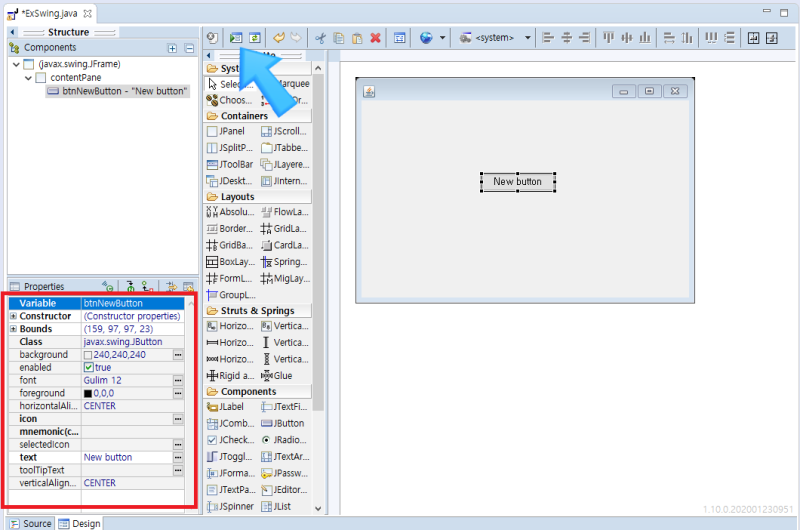The width and height of the screenshot is (800, 530).
Task: Click the Undo arrow icon
Action: (x=279, y=38)
